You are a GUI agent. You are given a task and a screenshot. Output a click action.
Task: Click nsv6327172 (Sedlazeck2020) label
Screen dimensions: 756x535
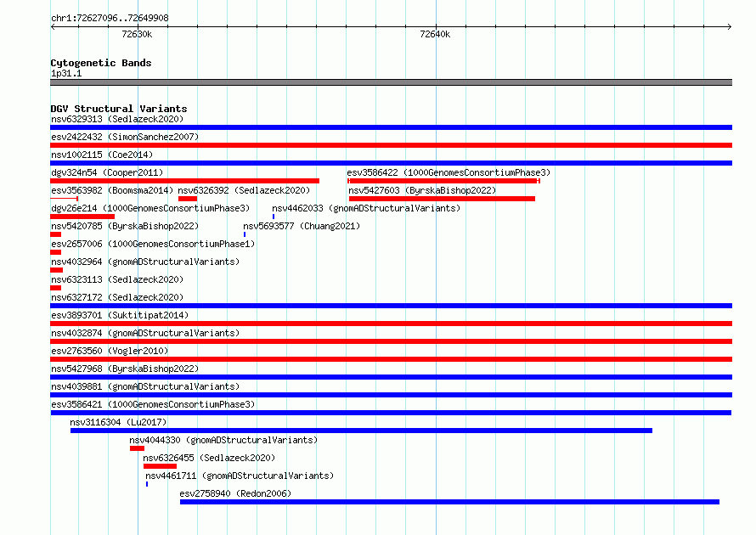[x=117, y=297]
